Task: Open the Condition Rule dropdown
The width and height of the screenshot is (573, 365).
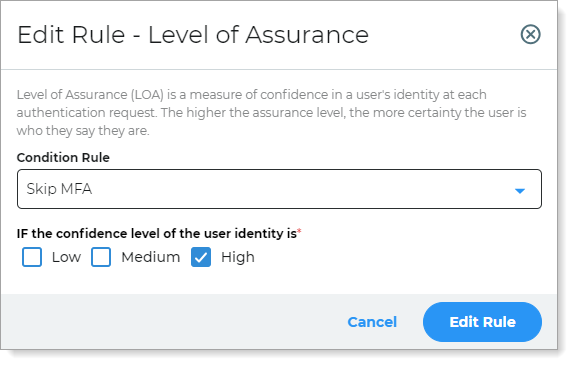Action: 279,189
